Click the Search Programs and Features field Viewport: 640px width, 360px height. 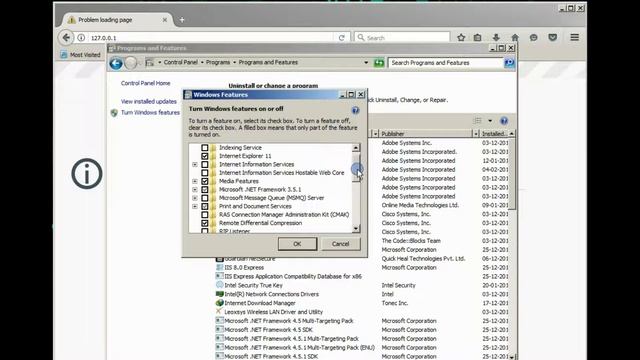[x=446, y=63]
